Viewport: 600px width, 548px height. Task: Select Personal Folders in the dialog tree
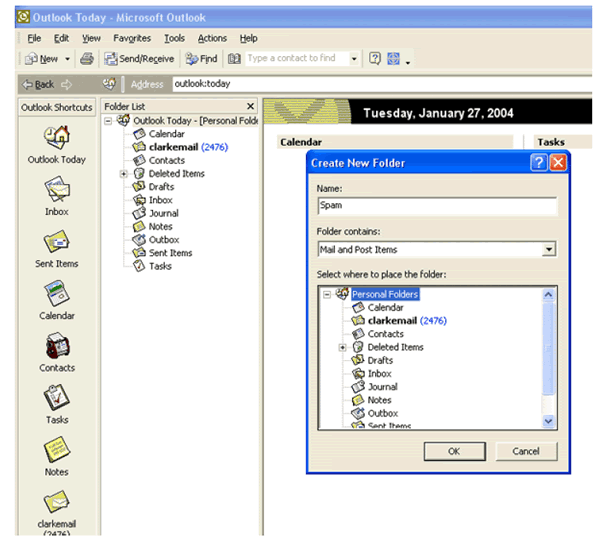[x=385, y=294]
